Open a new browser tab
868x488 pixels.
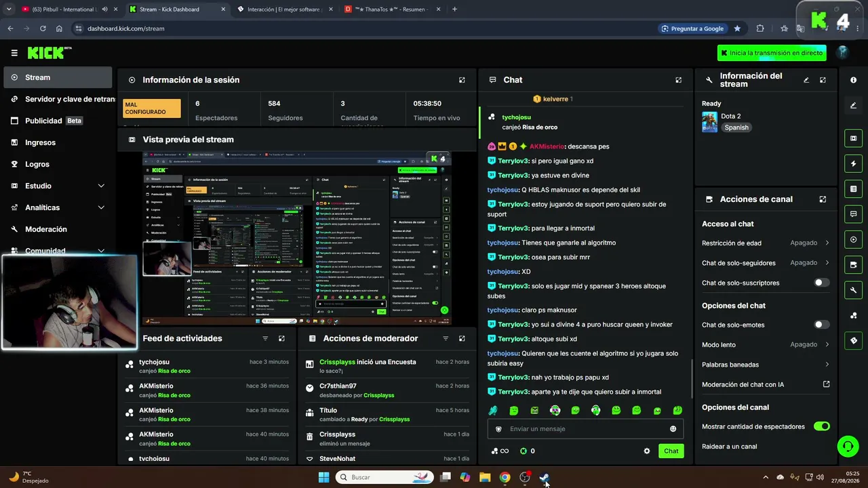[454, 9]
